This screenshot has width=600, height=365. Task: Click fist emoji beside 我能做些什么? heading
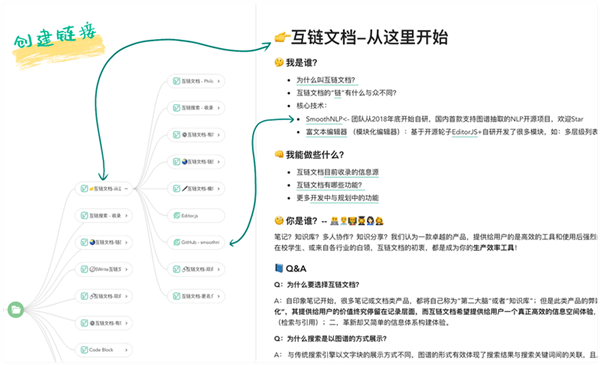(x=279, y=155)
